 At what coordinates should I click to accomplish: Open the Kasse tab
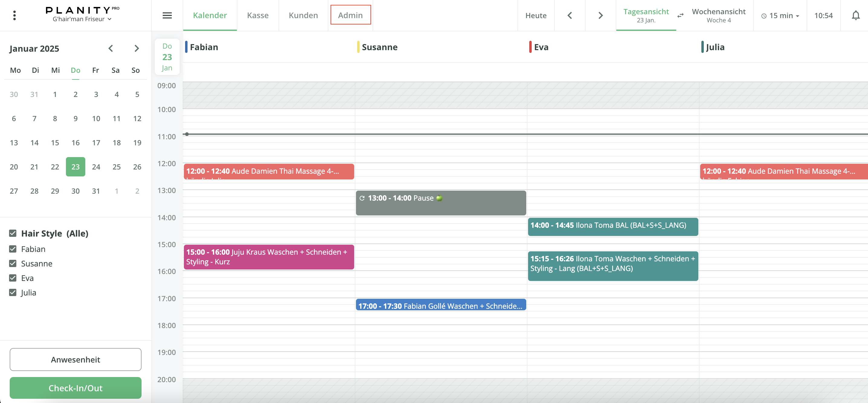point(257,15)
